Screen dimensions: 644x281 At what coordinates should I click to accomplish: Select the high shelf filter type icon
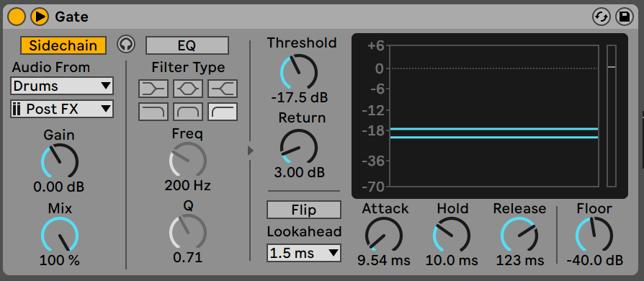tap(222, 88)
